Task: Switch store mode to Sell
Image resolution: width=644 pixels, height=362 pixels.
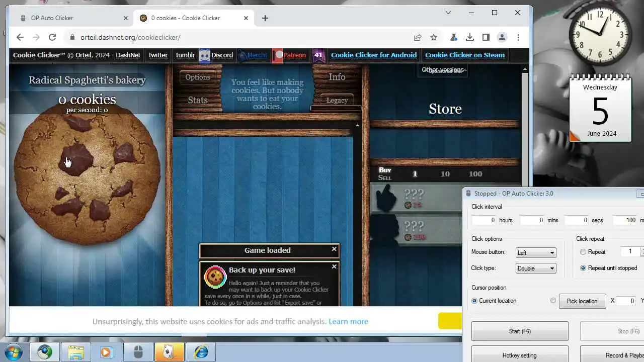Action: [x=385, y=177]
